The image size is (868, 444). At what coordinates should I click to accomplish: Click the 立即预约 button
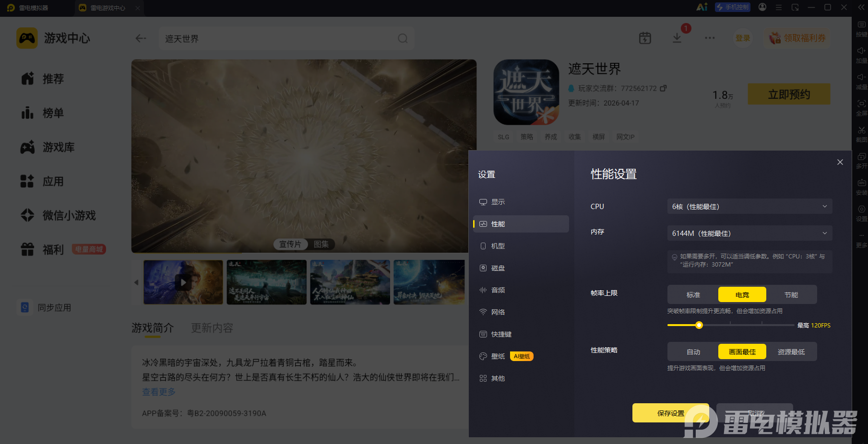tap(789, 94)
